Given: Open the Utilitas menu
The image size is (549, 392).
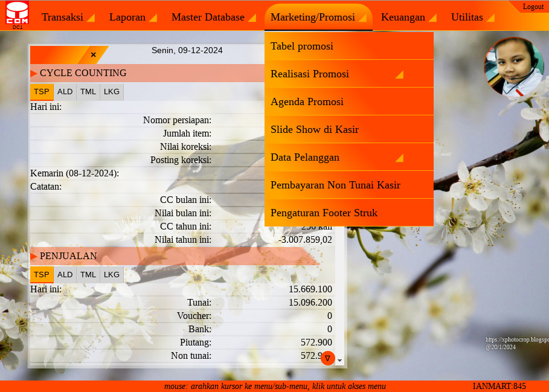Looking at the screenshot, I should [x=472, y=18].
